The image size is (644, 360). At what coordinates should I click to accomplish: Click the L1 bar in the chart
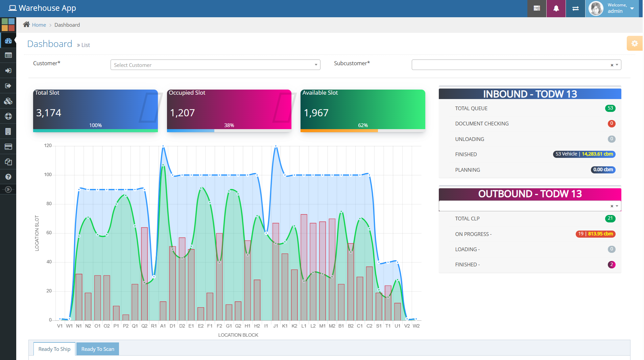tap(304, 267)
